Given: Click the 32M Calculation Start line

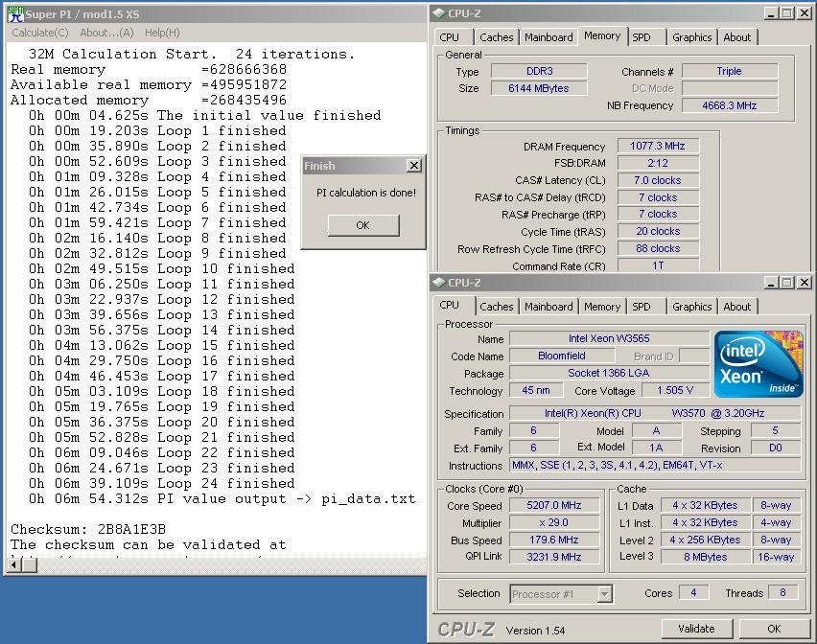Looking at the screenshot, I should click(x=192, y=54).
